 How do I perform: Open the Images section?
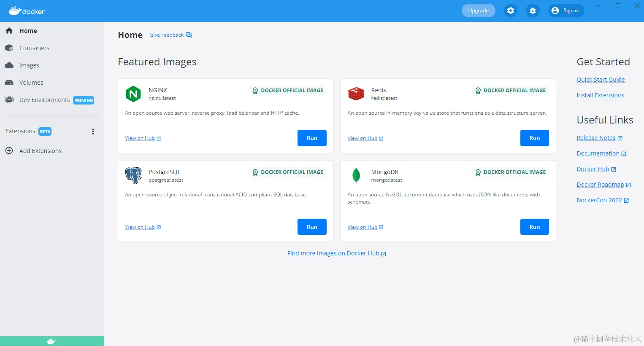(52, 65)
